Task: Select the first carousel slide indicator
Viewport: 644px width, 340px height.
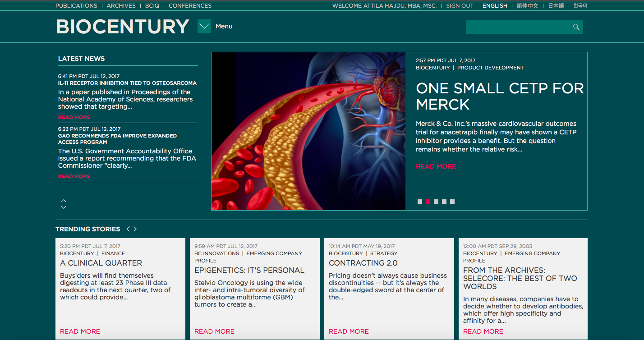Action: (420, 202)
